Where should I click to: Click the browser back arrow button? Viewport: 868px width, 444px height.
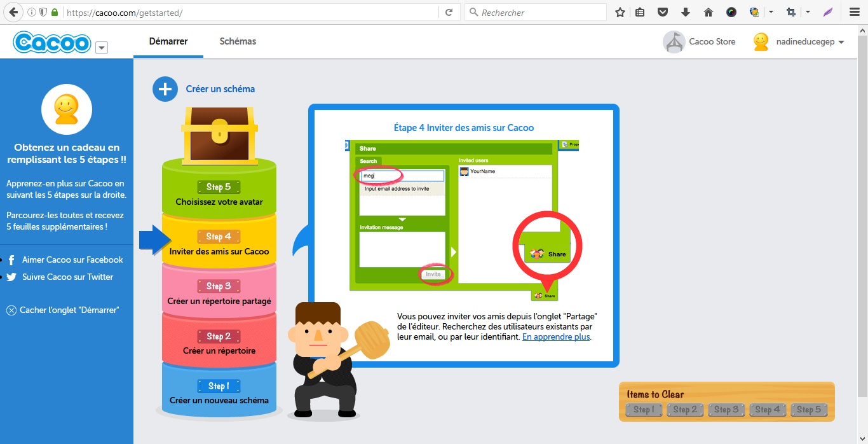(x=13, y=12)
